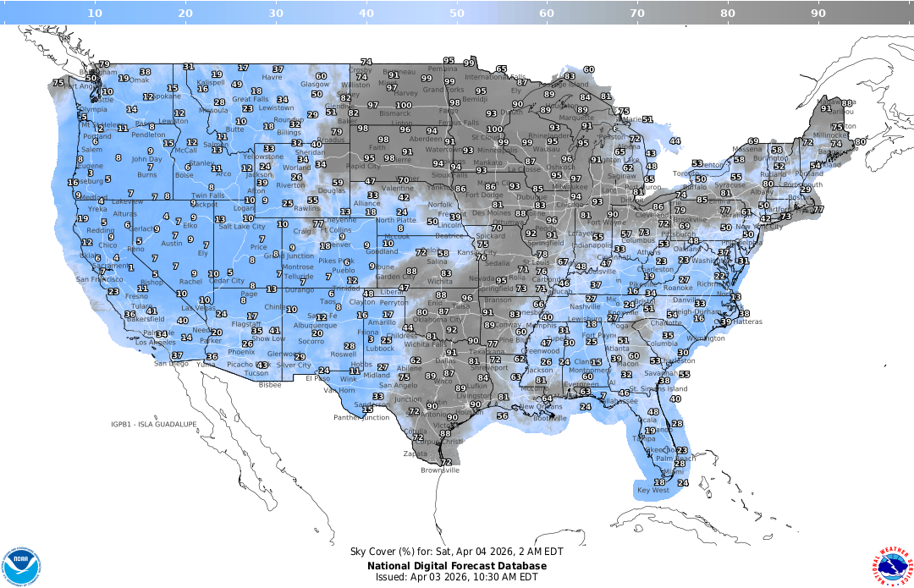Click the 'New Orleans' map label

(x=540, y=406)
